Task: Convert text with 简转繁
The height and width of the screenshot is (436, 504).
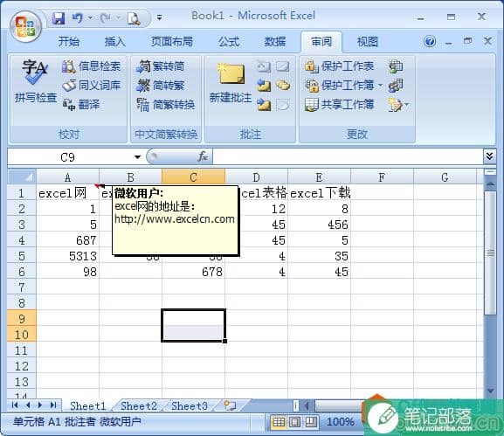Action: [160, 86]
